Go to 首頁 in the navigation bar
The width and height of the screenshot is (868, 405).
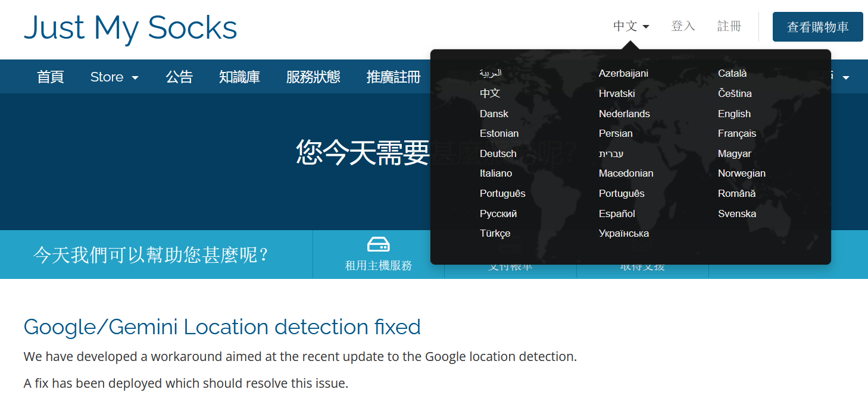[x=51, y=77]
